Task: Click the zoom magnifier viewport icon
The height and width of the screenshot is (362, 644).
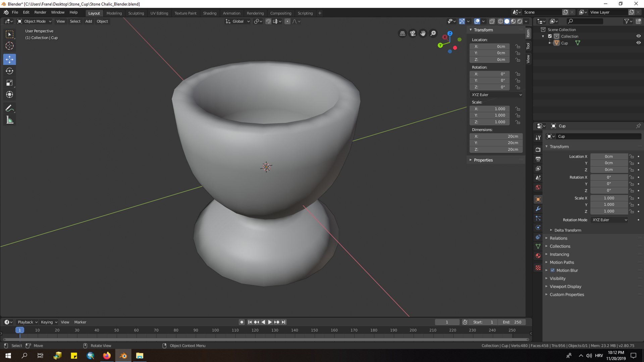Action: (x=433, y=33)
